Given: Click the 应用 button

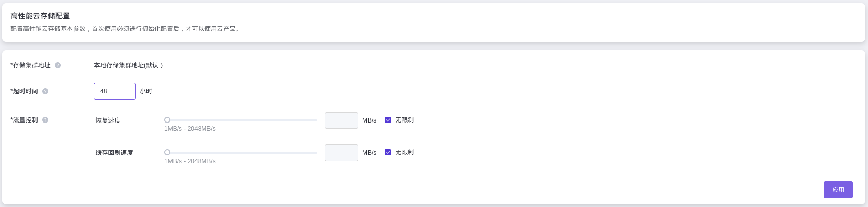Looking at the screenshot, I should (x=838, y=190).
